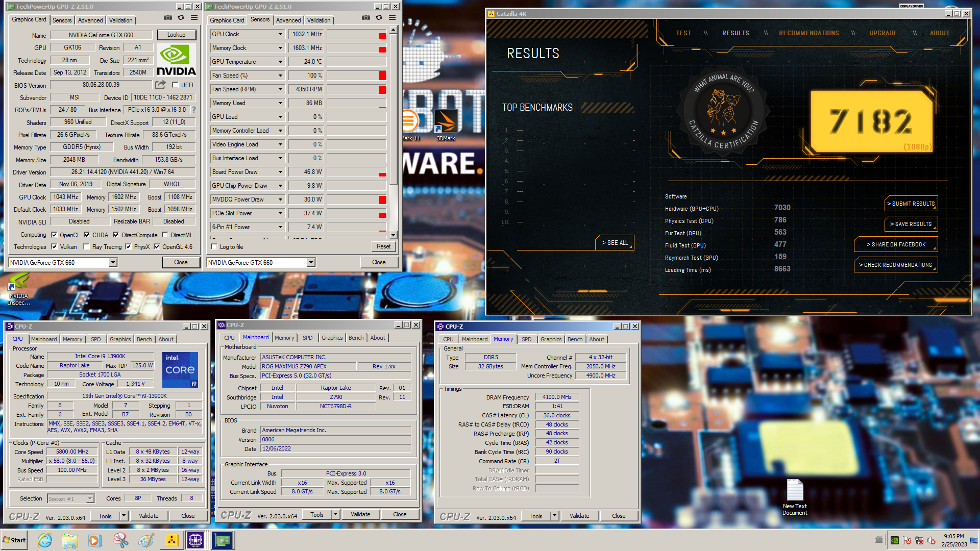Image resolution: width=980 pixels, height=551 pixels.
Task: Click the camera icon in GPU-Z Sensors window
Action: [365, 18]
